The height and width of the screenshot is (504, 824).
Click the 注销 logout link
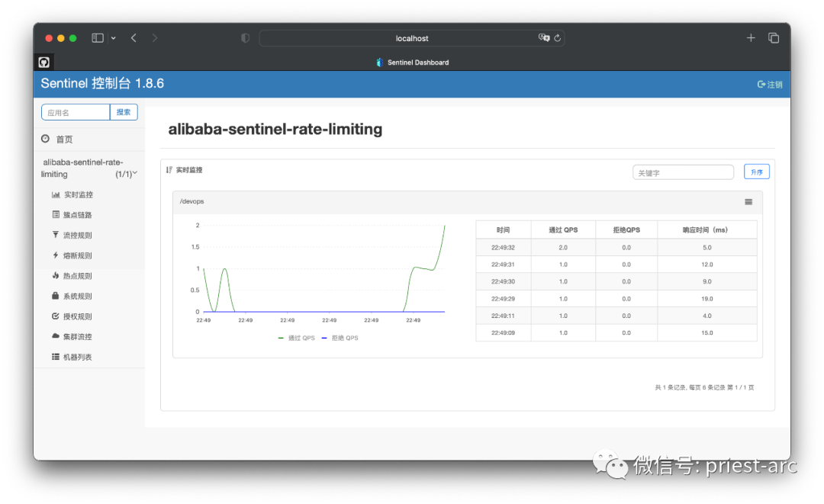point(770,85)
